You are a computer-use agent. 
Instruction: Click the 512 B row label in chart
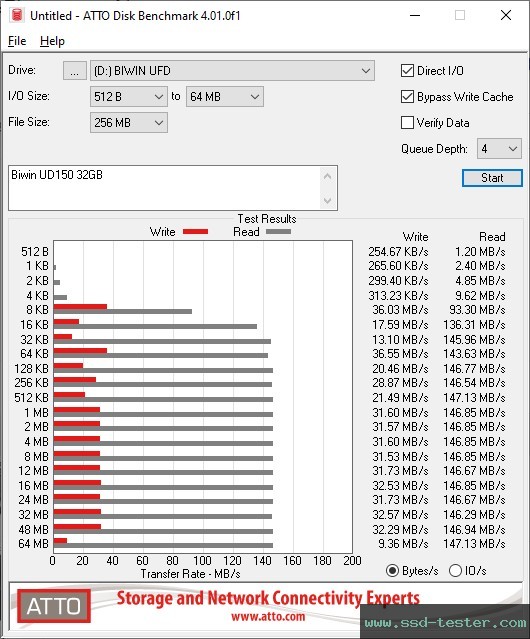point(35,251)
